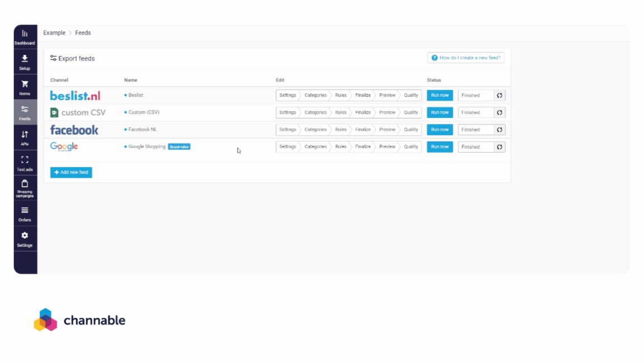
Task: Open Finalize step for Beslist feed
Action: [363, 95]
